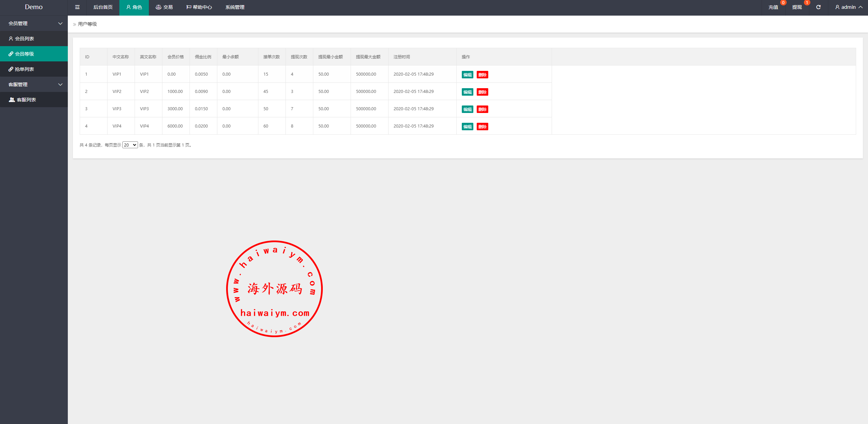This screenshot has width=868, height=424.
Task: Open 提现 notifications with badge 1
Action: (x=797, y=7)
